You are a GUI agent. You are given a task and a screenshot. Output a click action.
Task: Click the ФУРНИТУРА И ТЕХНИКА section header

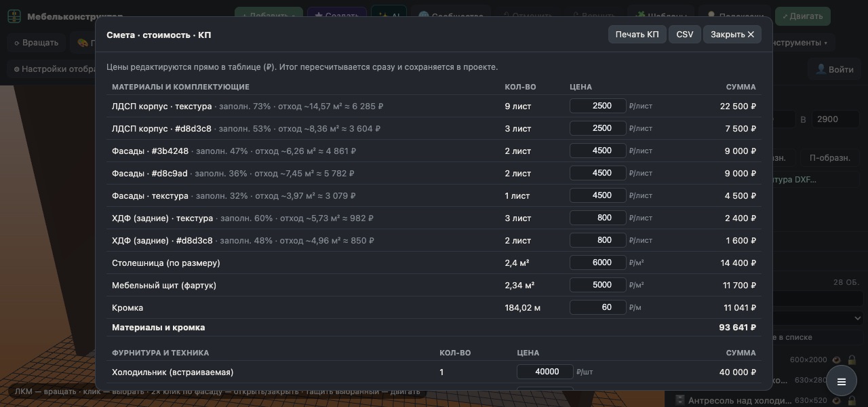coord(160,353)
